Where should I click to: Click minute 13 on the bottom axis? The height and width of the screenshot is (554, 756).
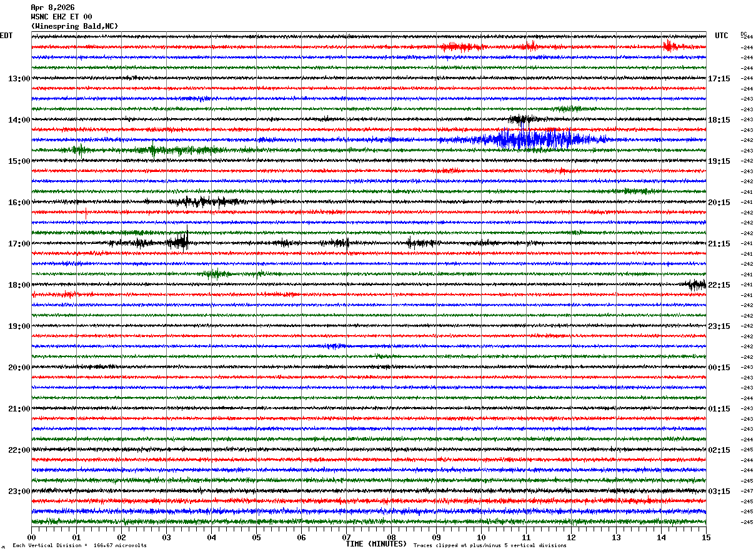click(616, 537)
